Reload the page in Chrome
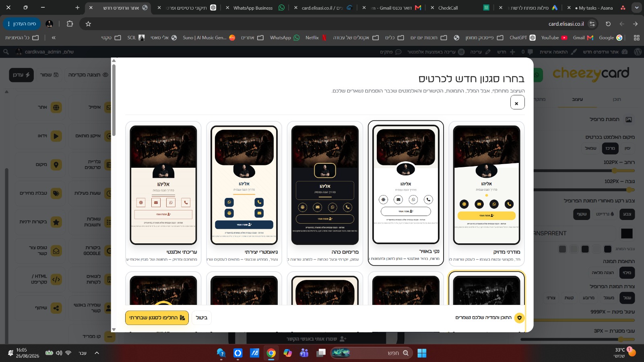Screen dimensions: 644x362 coord(608,24)
